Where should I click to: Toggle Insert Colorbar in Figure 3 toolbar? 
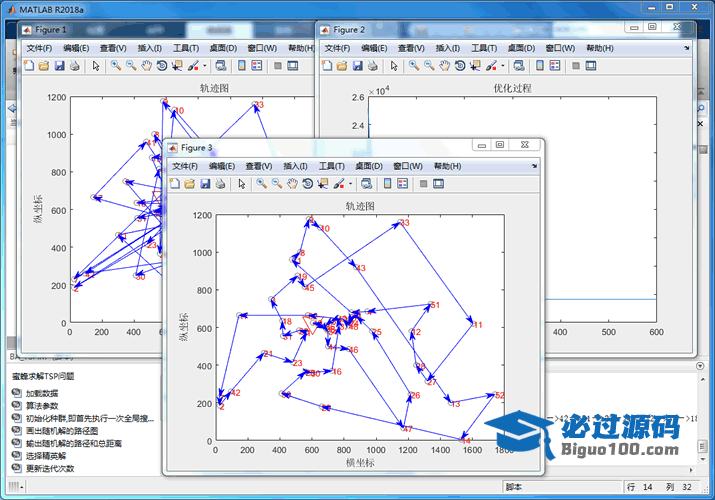tap(384, 184)
